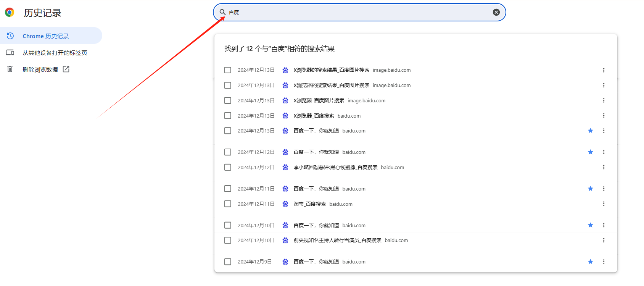Open the three-dot menu for the 12月11日 百度一下 entry
Image resolution: width=644 pixels, height=286 pixels.
coord(604,189)
